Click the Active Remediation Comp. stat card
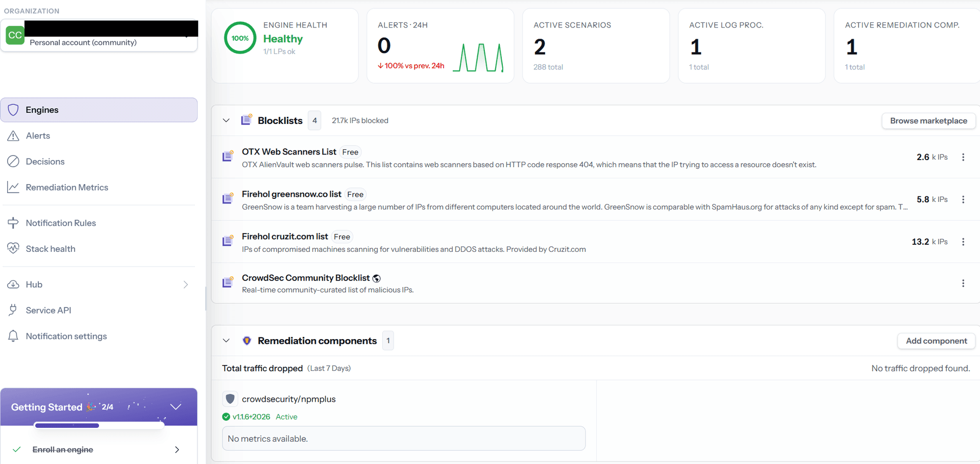This screenshot has width=980, height=464. coord(907,46)
